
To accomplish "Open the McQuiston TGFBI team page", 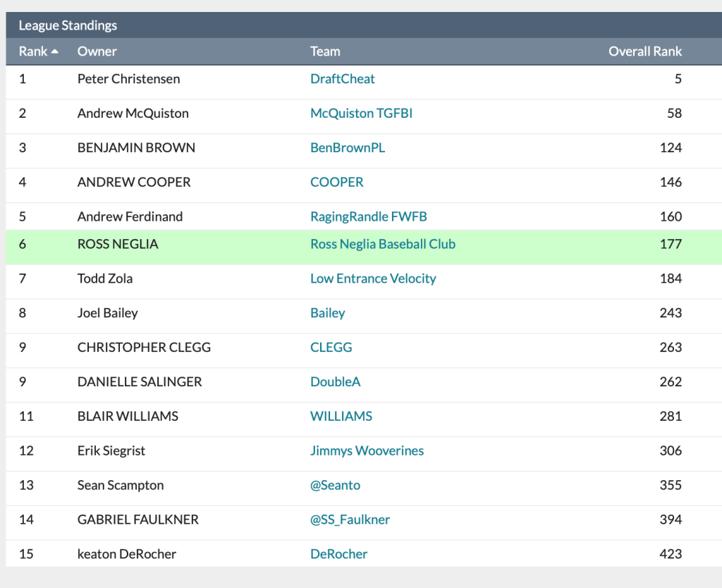I will (x=361, y=114).
